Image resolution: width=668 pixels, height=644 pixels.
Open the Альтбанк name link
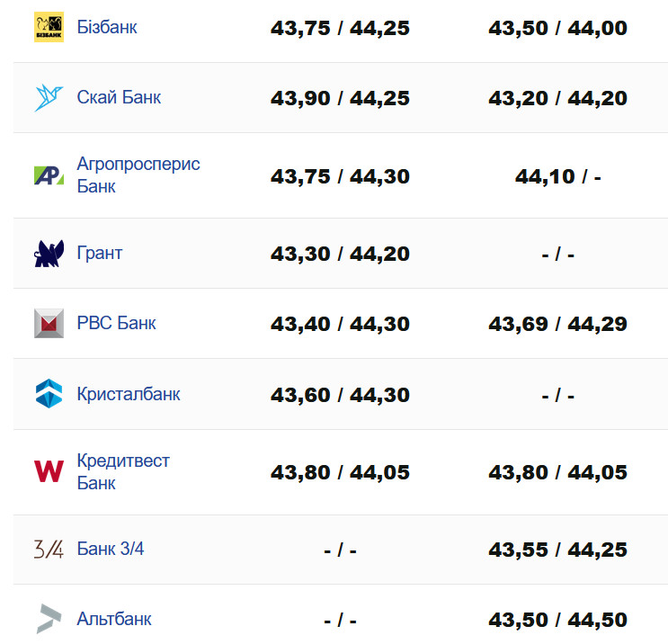click(x=114, y=619)
